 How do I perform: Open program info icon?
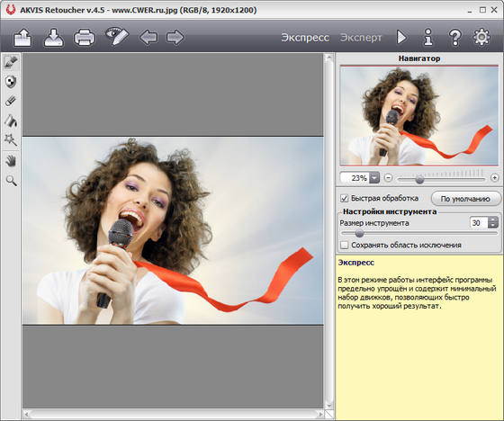427,37
